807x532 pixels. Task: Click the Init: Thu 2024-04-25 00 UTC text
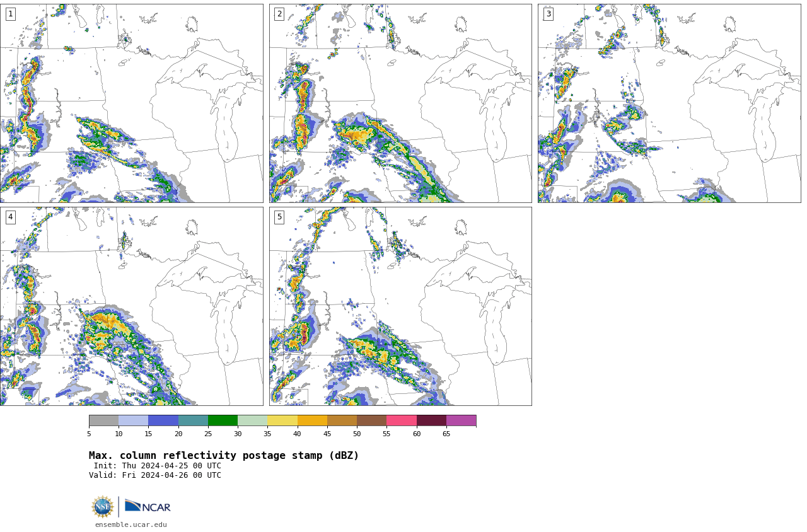point(158,466)
